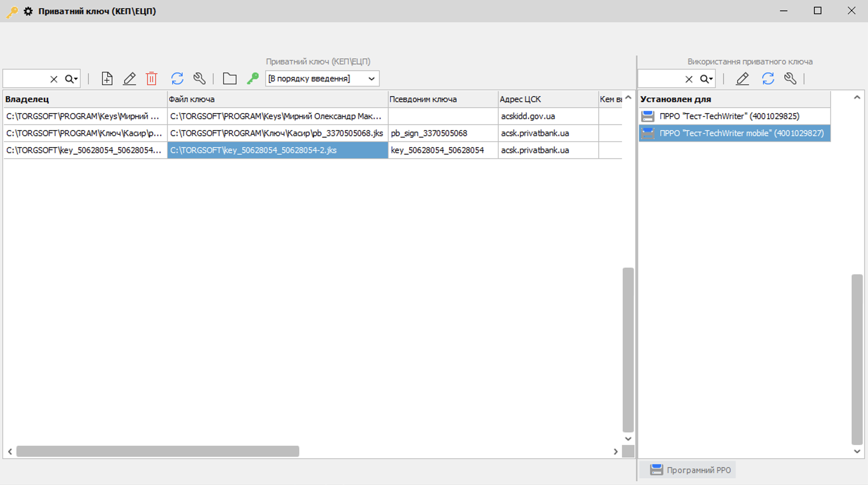
Task: Clear the key usage search field
Action: click(x=689, y=79)
